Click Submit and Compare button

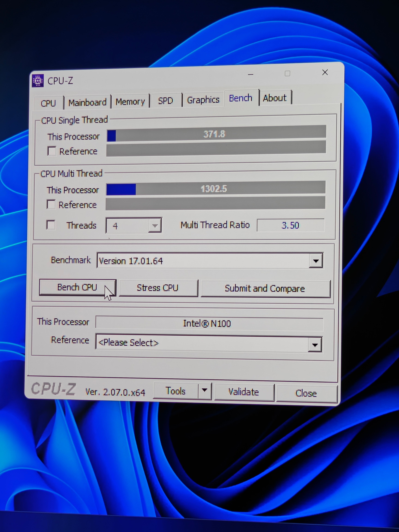pos(265,289)
